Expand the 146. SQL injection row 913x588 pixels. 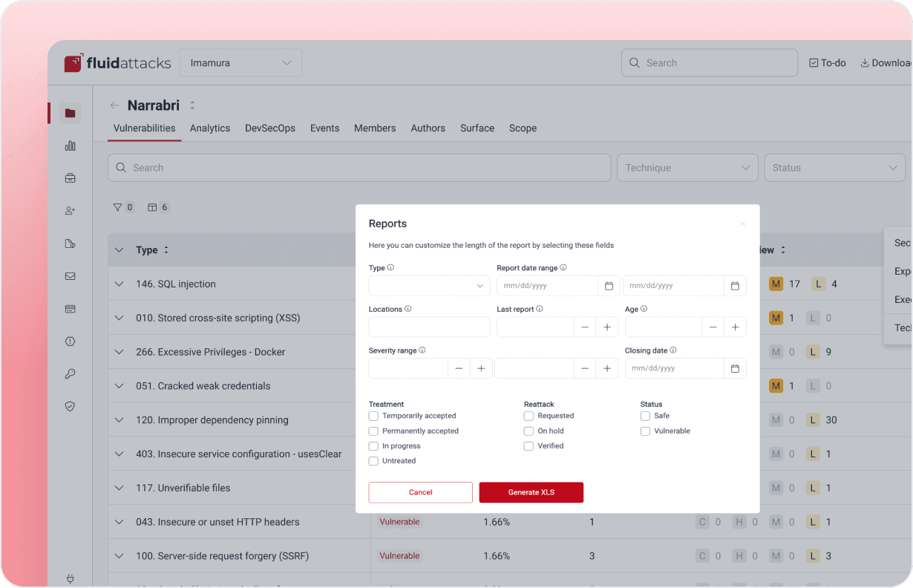[119, 284]
